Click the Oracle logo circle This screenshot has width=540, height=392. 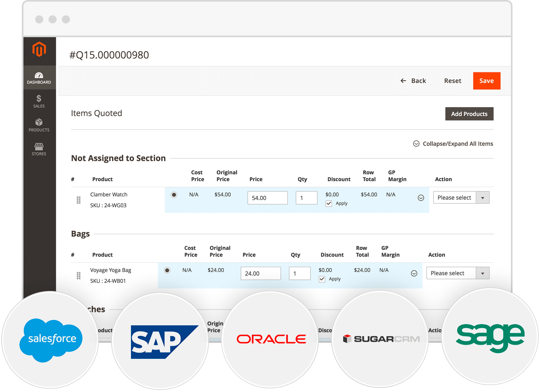coord(270,340)
